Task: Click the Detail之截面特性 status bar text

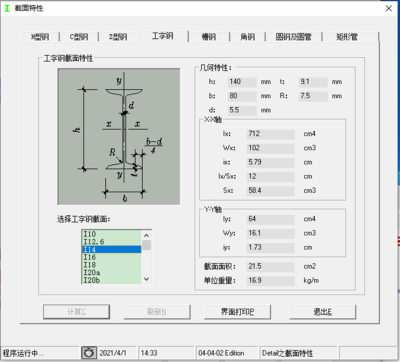Action: point(287,353)
